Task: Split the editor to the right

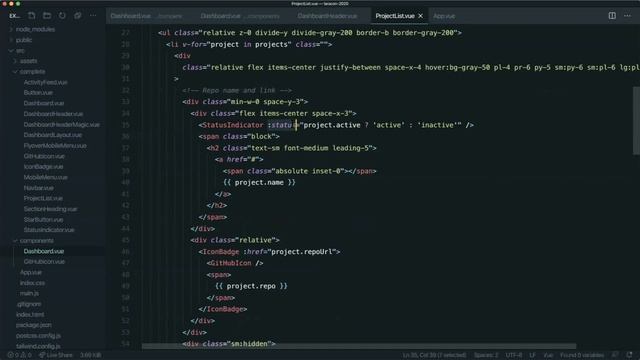Action: (612, 16)
